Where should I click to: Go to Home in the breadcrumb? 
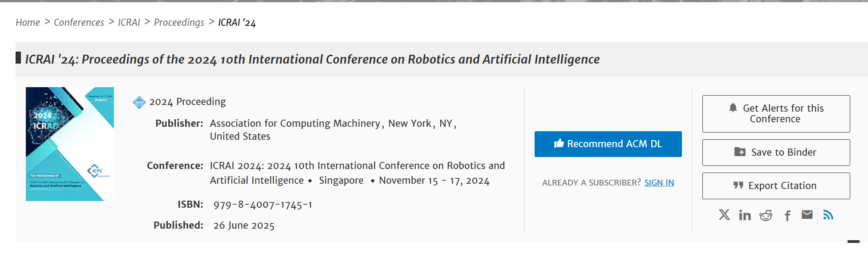[28, 22]
